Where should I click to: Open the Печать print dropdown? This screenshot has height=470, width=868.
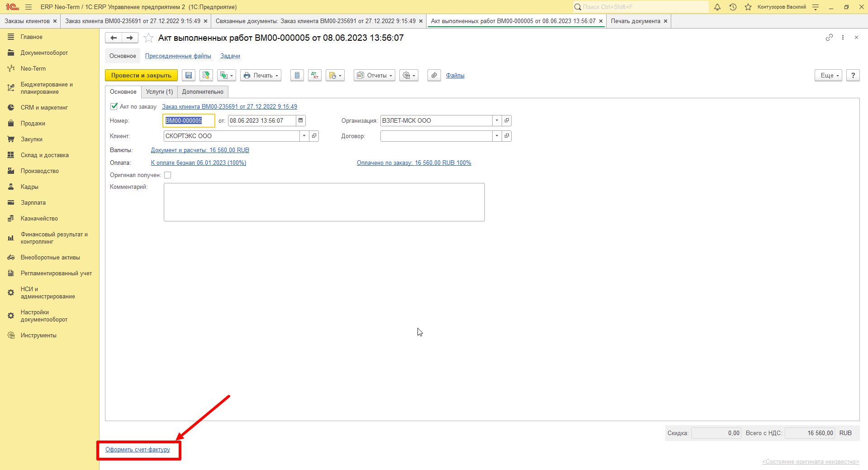pos(261,76)
